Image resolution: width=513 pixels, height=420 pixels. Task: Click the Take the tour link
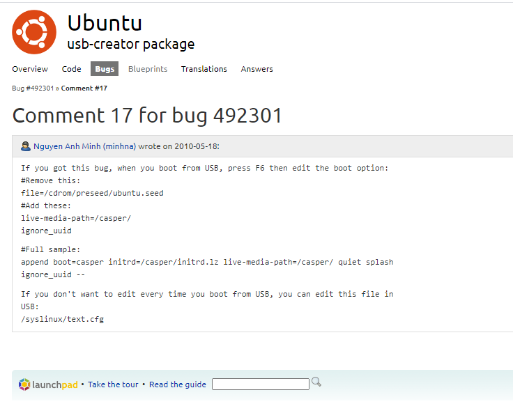pos(113,384)
